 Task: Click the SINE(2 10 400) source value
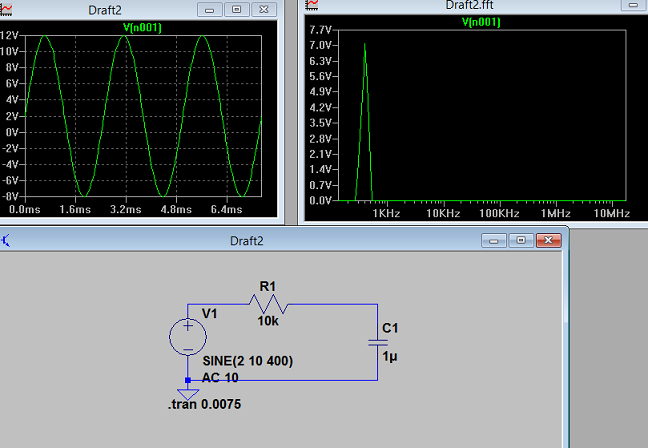click(248, 361)
